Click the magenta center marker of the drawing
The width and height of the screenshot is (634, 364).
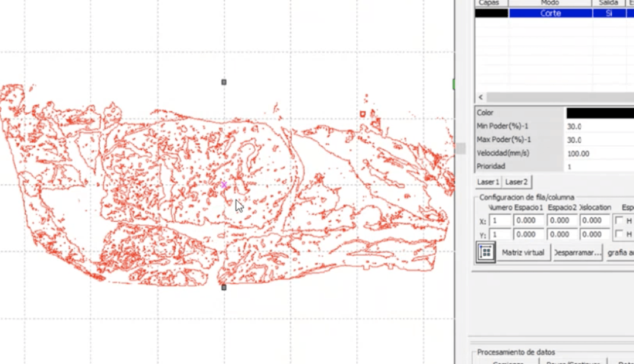point(224,185)
